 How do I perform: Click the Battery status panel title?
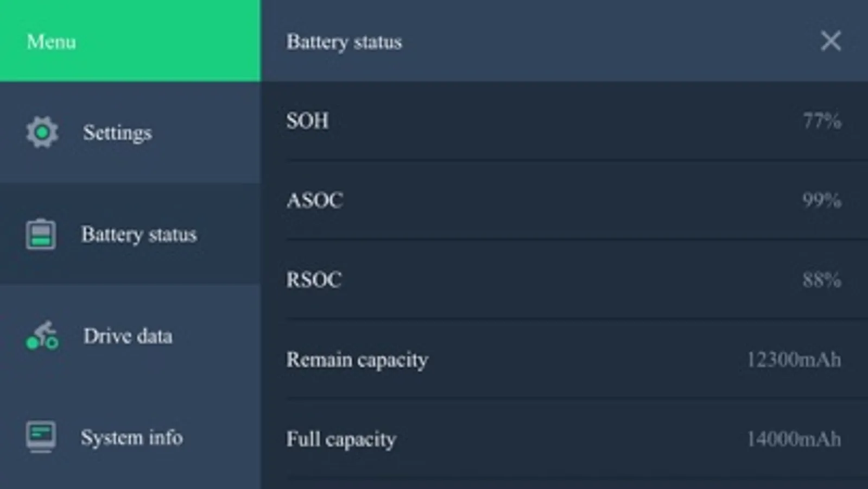[x=344, y=42]
